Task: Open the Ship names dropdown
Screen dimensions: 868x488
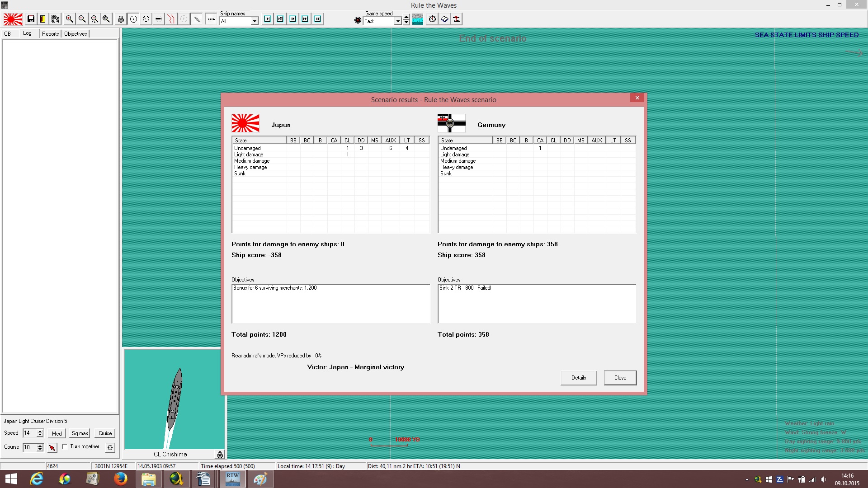Action: pyautogui.click(x=255, y=21)
